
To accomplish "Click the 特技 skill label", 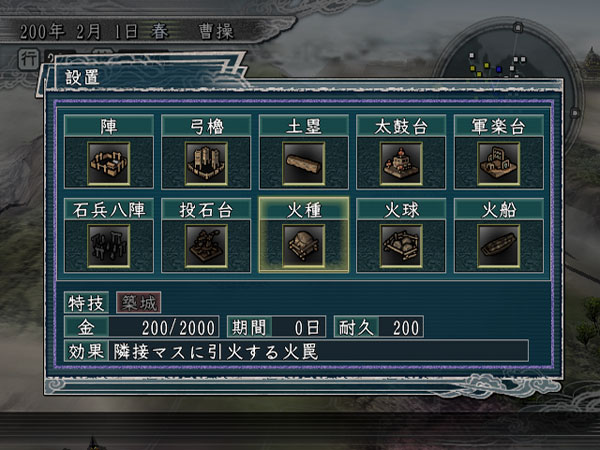I will coord(86,303).
